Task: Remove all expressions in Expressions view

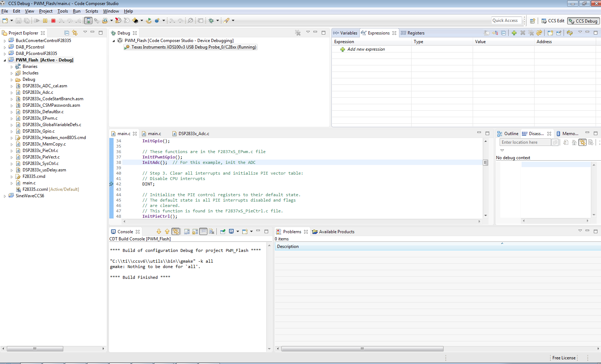Action: (x=531, y=33)
